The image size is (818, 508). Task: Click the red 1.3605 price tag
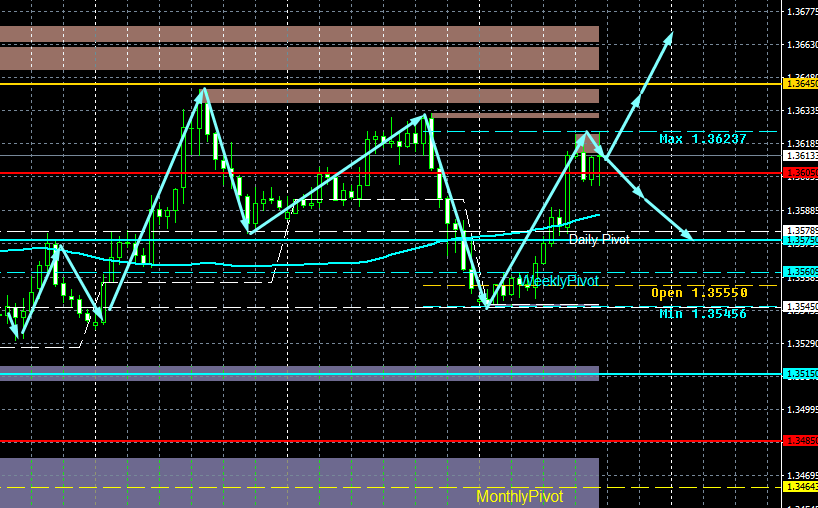(801, 173)
